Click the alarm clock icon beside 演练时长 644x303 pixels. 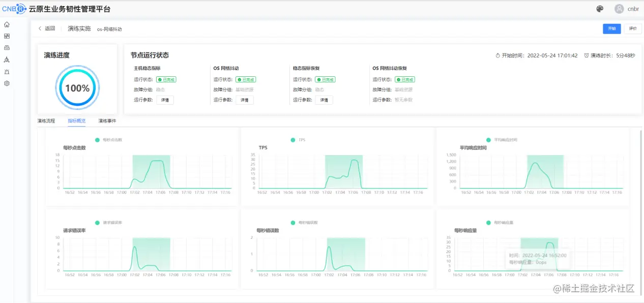click(x=587, y=55)
